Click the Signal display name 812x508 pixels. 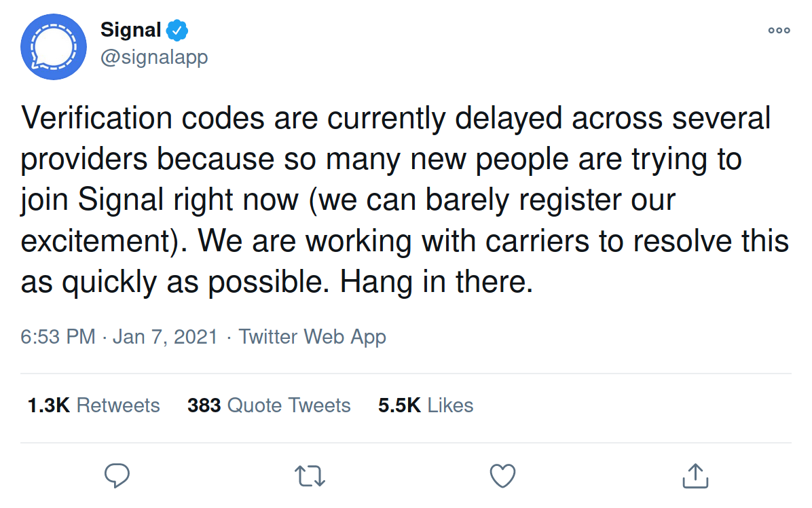pyautogui.click(x=131, y=30)
